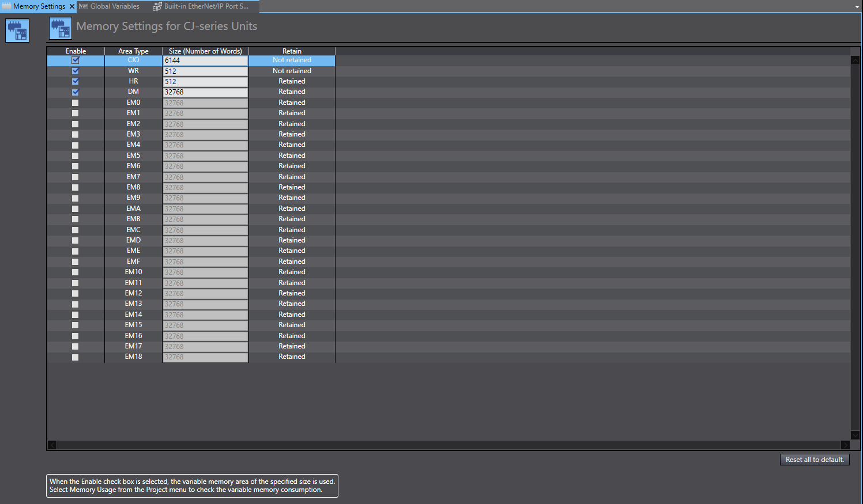Select the EMC area type cell
The image size is (863, 504).
pyautogui.click(x=133, y=230)
